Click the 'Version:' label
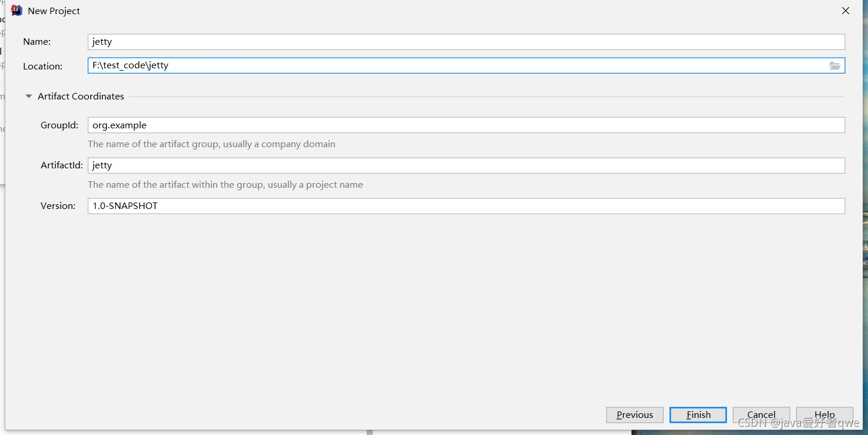 [58, 205]
